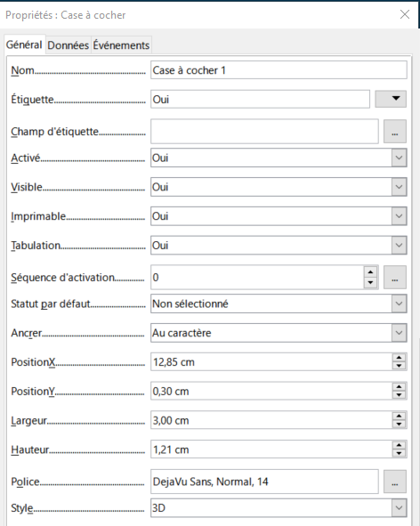Expand the Visible dropdown
Viewport: 420px width, 526px height.
coord(399,187)
